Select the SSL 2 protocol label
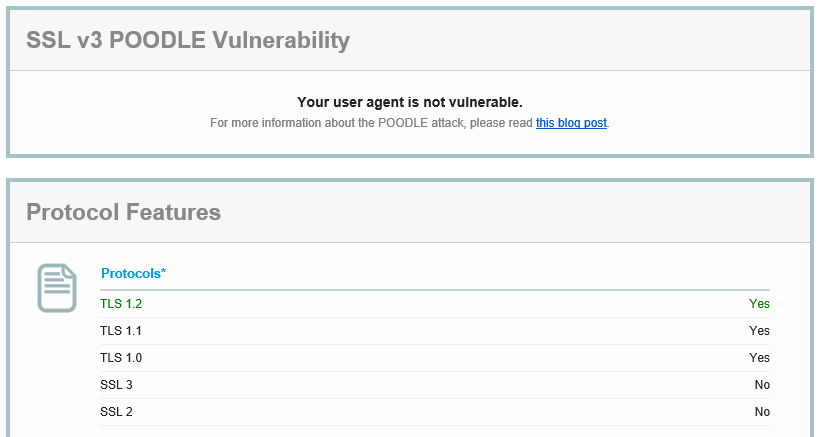 pos(109,412)
